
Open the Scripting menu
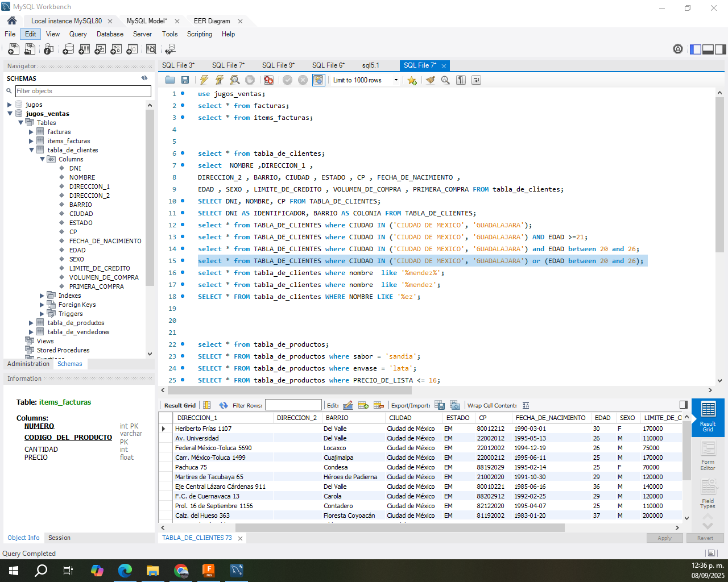point(200,34)
